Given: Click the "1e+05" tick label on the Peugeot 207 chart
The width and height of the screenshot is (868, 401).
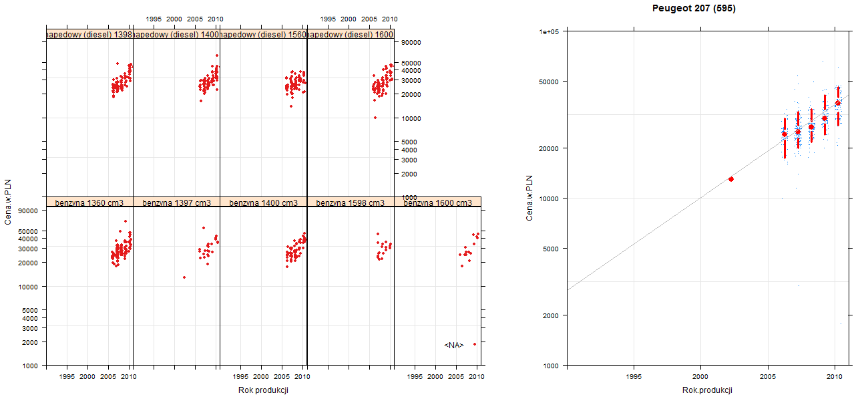Looking at the screenshot, I should 550,31.
